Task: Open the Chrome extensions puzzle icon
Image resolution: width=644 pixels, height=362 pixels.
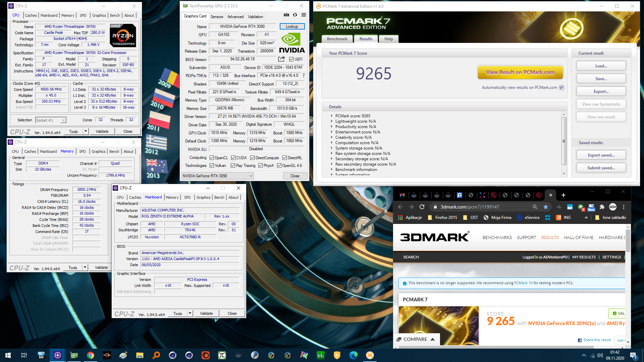Action: (x=602, y=207)
